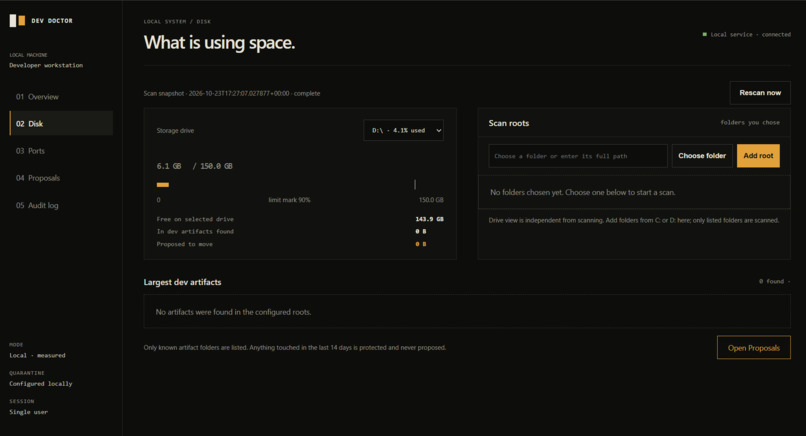Image resolution: width=806 pixels, height=436 pixels.
Task: Click the 'Scan roots' heading
Action: point(508,123)
